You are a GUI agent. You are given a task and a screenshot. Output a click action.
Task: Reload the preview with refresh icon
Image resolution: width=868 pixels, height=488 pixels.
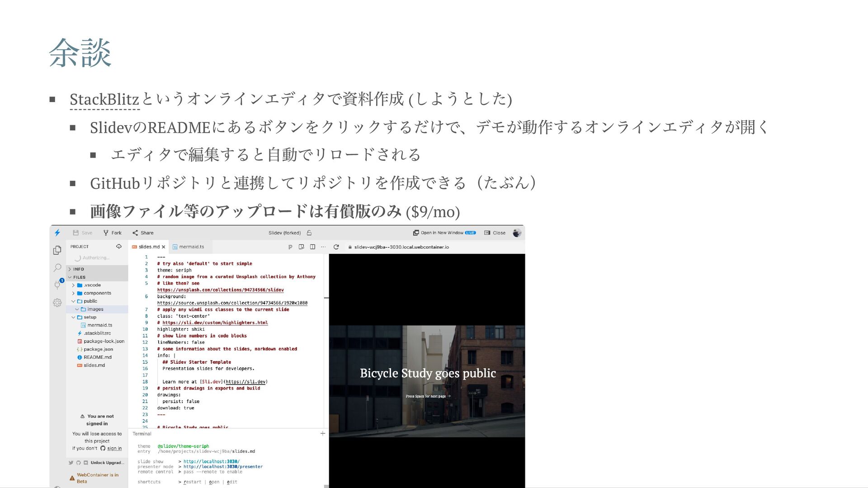tap(336, 247)
